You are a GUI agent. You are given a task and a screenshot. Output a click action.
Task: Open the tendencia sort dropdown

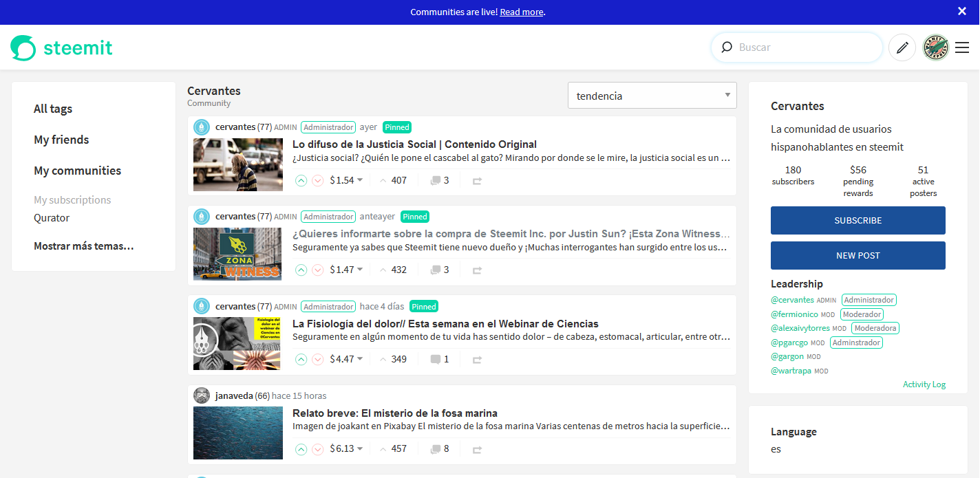pyautogui.click(x=652, y=96)
